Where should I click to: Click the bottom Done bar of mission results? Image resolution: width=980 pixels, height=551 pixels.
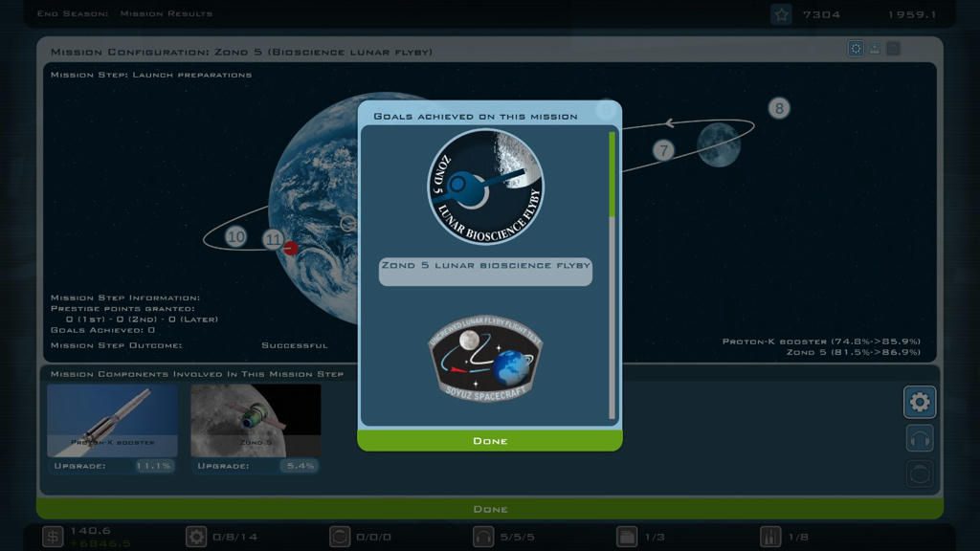coord(489,509)
